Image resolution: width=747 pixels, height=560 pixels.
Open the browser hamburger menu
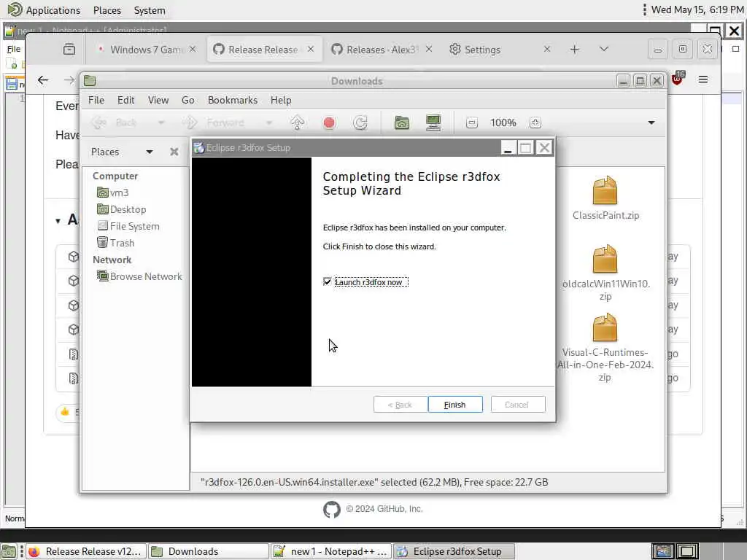point(703,79)
